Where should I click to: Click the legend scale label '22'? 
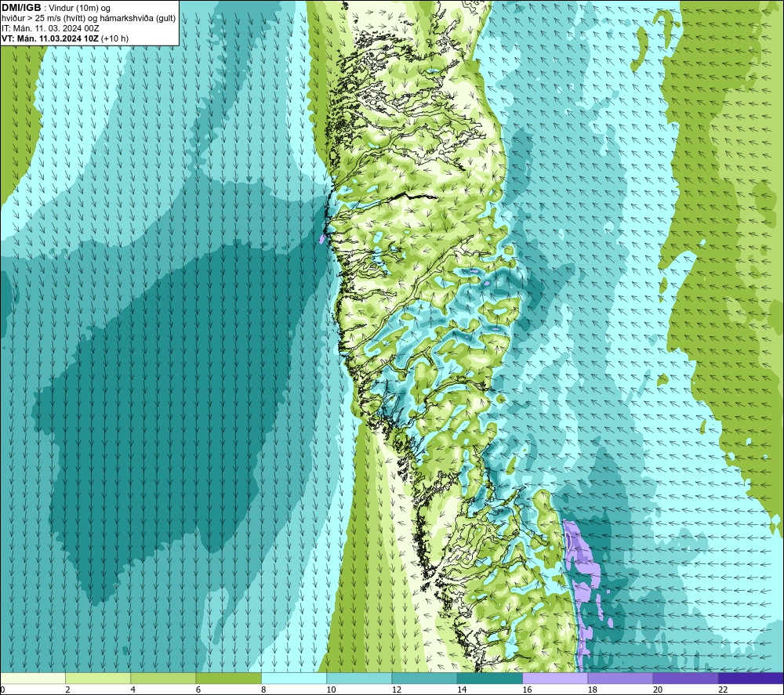[x=724, y=690]
